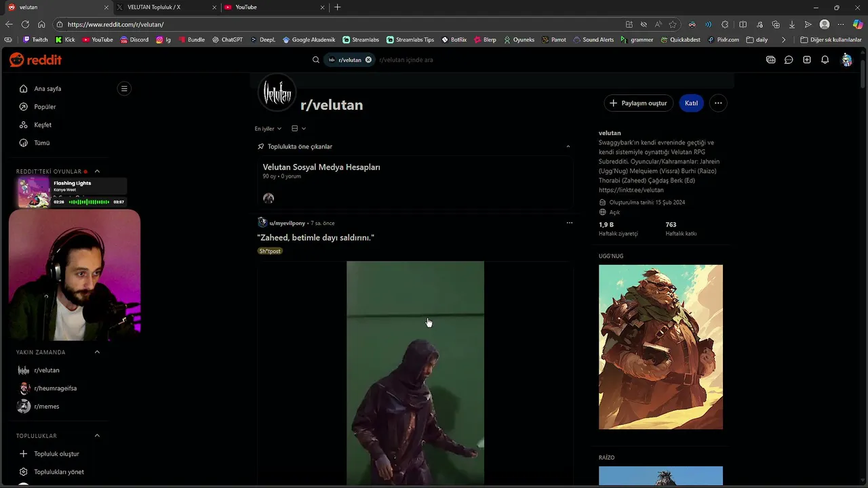868x488 pixels.
Task: Open community more options menu
Action: tap(718, 103)
